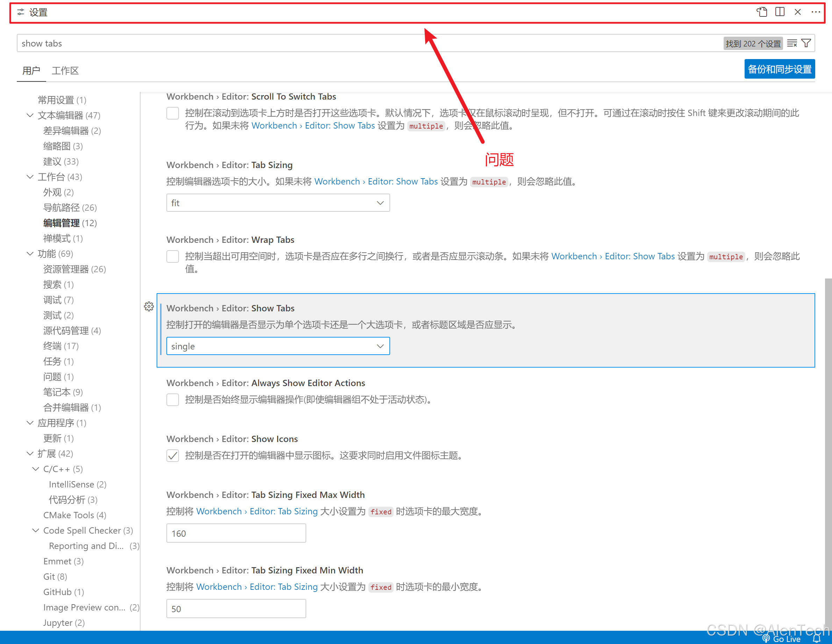This screenshot has height=644, width=832.
Task: Click the filter settings funnel icon
Action: point(806,43)
